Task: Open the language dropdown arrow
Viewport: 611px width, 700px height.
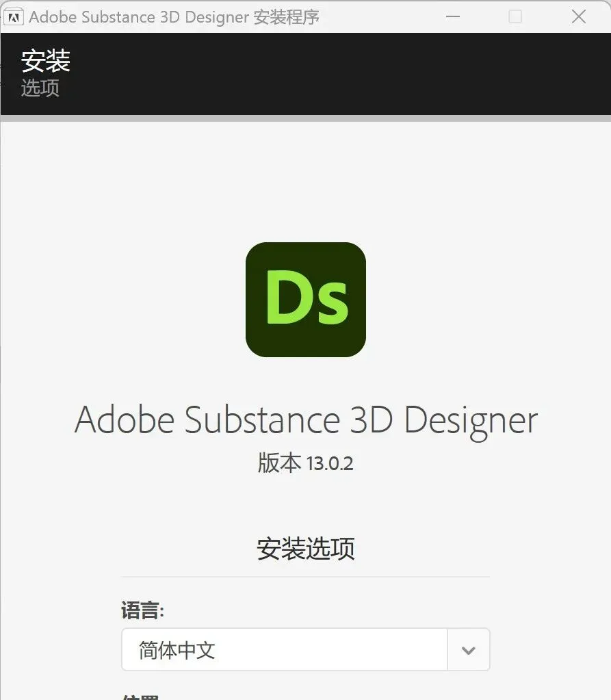Action: coord(468,649)
